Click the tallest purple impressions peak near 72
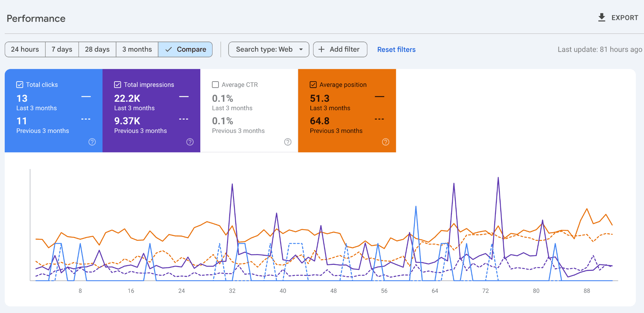This screenshot has width=644, height=313. [498, 178]
